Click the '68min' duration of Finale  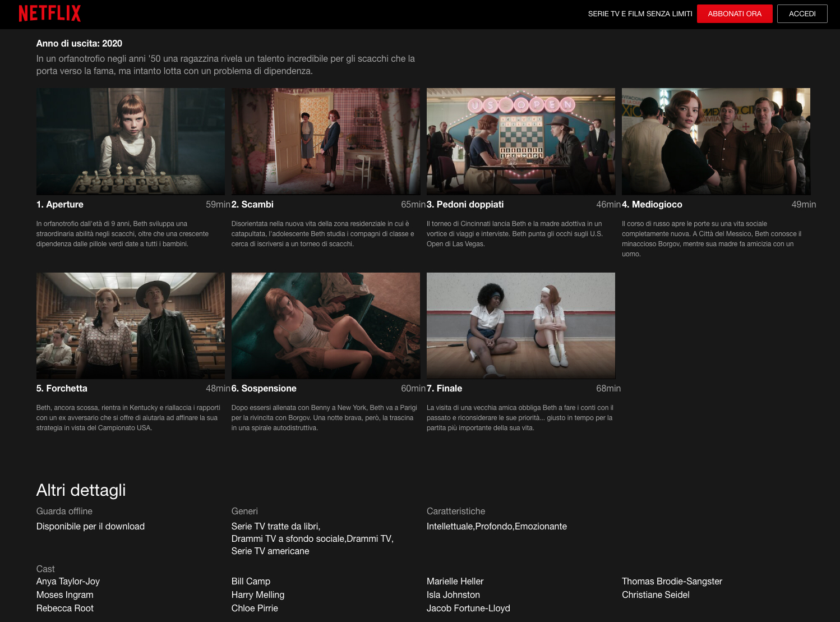tap(608, 389)
